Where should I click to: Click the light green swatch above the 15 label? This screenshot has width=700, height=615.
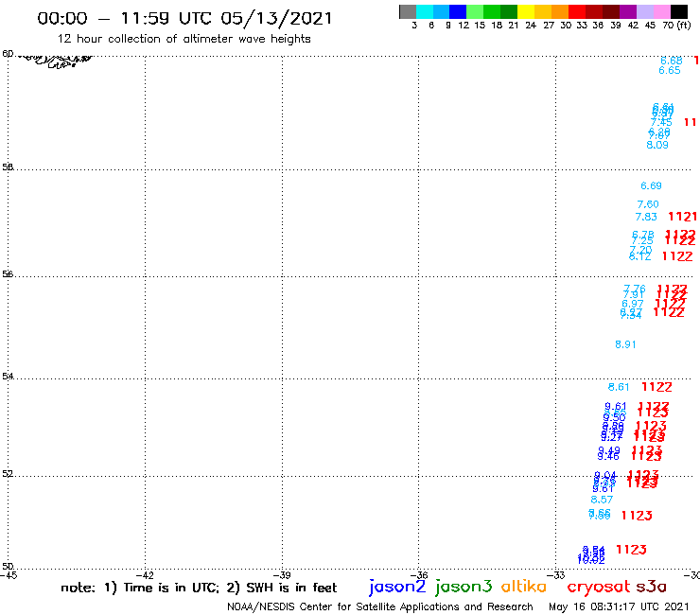click(476, 11)
